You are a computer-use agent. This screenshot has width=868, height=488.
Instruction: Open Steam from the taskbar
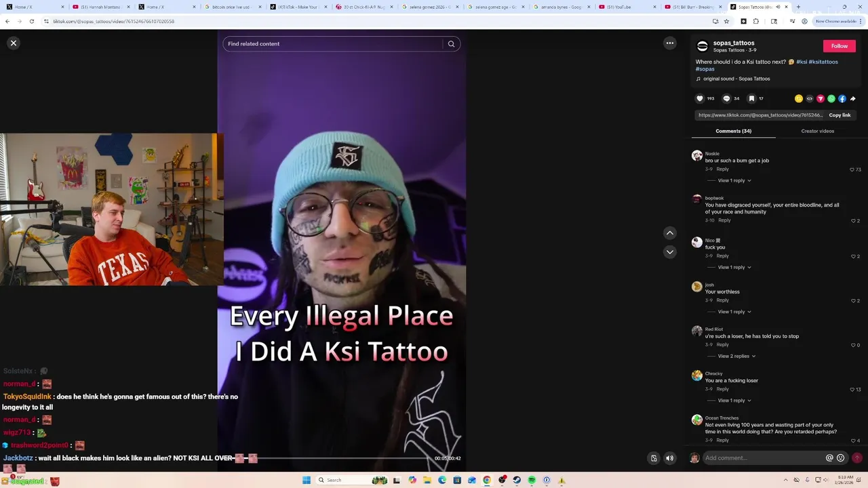(x=517, y=480)
